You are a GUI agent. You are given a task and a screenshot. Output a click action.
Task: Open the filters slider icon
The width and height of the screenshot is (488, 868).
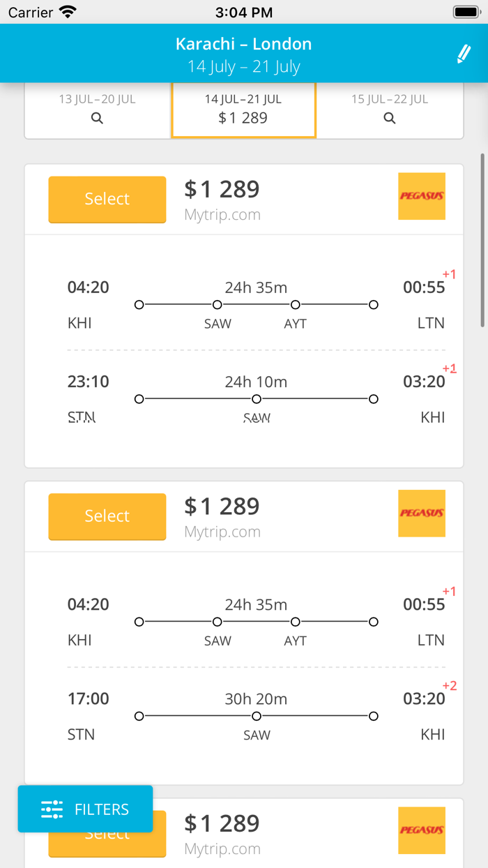pyautogui.click(x=52, y=809)
